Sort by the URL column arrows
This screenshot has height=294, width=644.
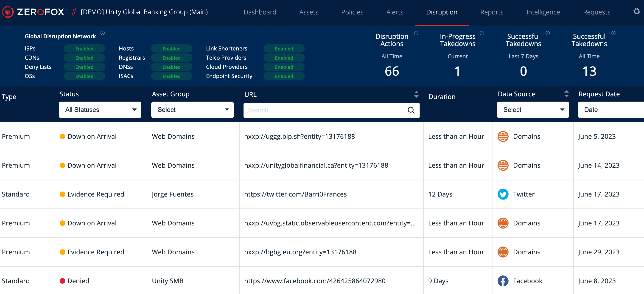416,94
